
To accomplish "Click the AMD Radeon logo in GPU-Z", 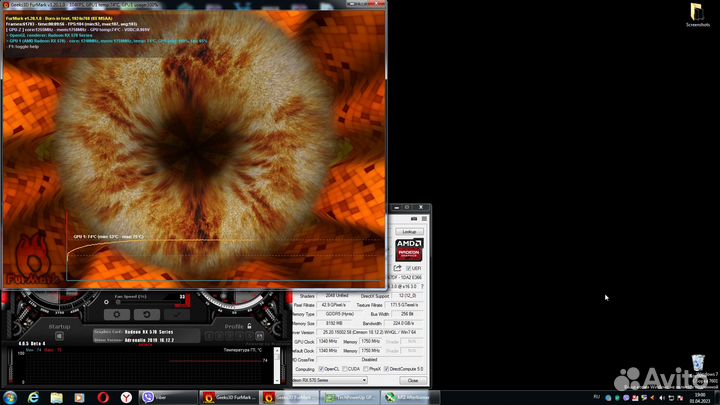I will tap(409, 249).
